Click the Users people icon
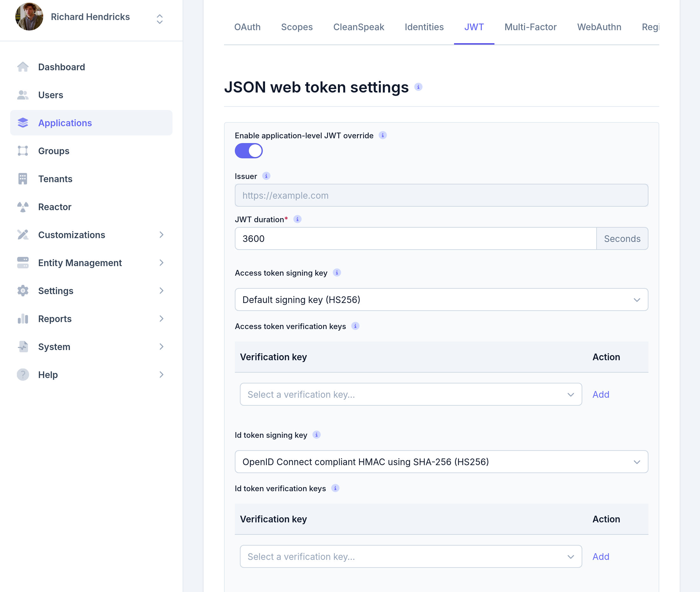 point(23,95)
